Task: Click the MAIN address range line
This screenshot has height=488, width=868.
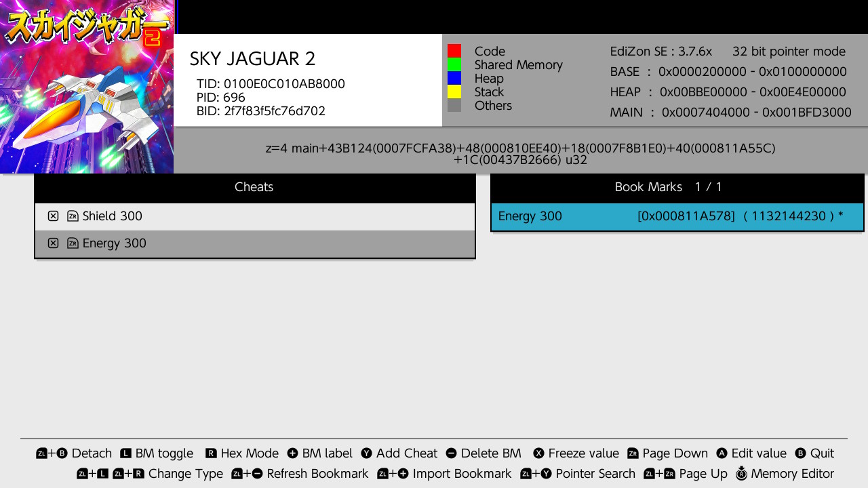Action: tap(730, 113)
